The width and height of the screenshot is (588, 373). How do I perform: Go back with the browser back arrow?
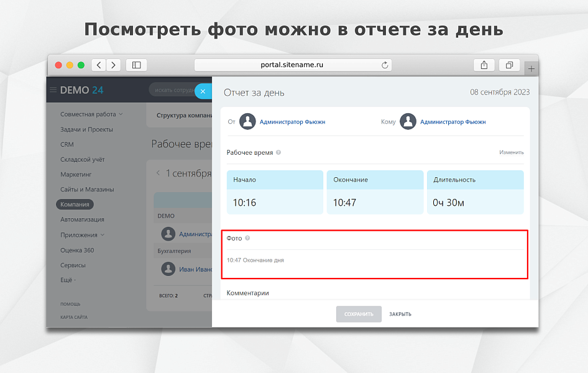(99, 65)
